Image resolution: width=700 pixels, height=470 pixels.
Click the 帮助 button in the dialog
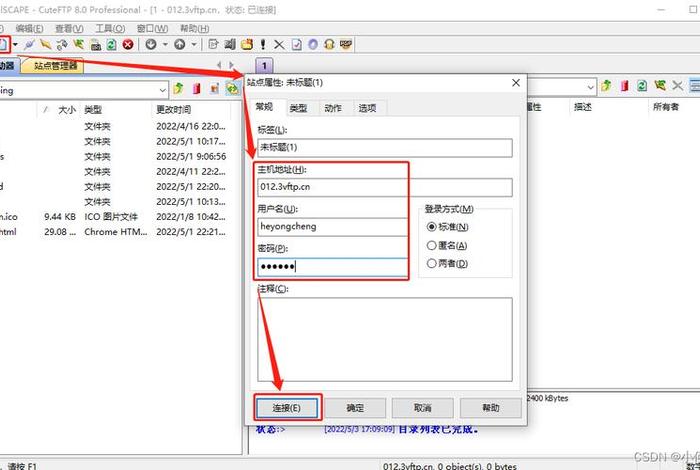click(491, 408)
